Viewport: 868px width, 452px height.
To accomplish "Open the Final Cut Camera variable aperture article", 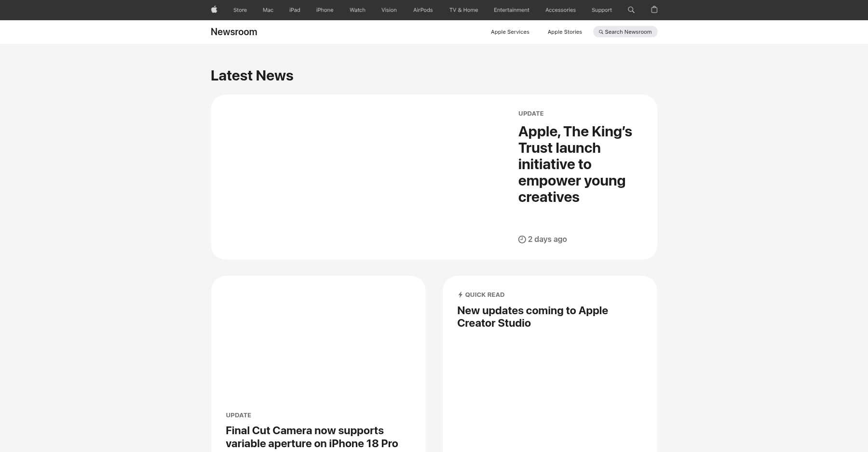I will pos(312,437).
